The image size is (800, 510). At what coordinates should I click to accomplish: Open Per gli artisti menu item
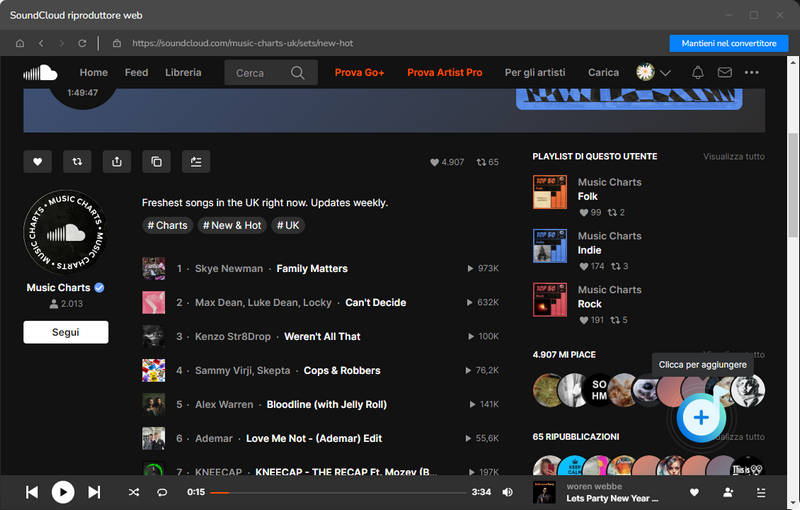click(535, 72)
